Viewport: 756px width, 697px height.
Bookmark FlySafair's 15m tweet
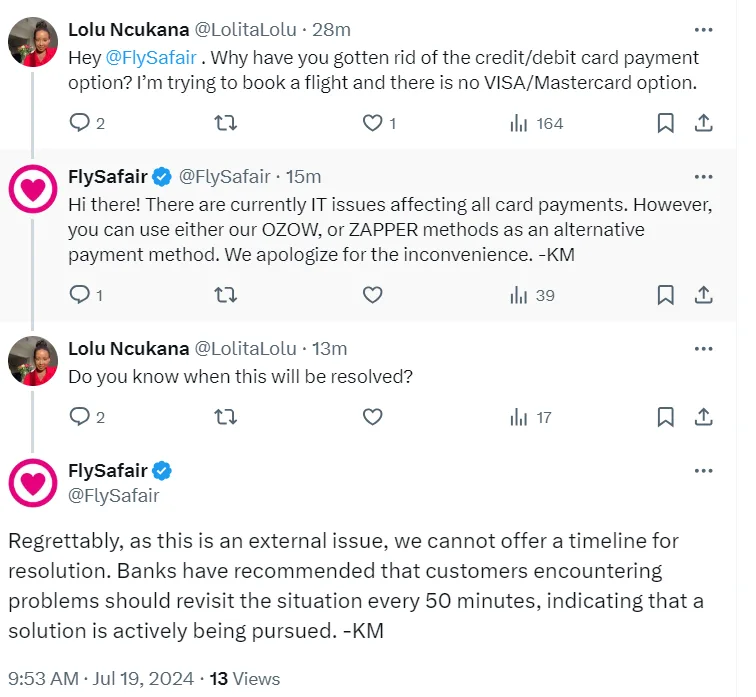pyautogui.click(x=665, y=295)
